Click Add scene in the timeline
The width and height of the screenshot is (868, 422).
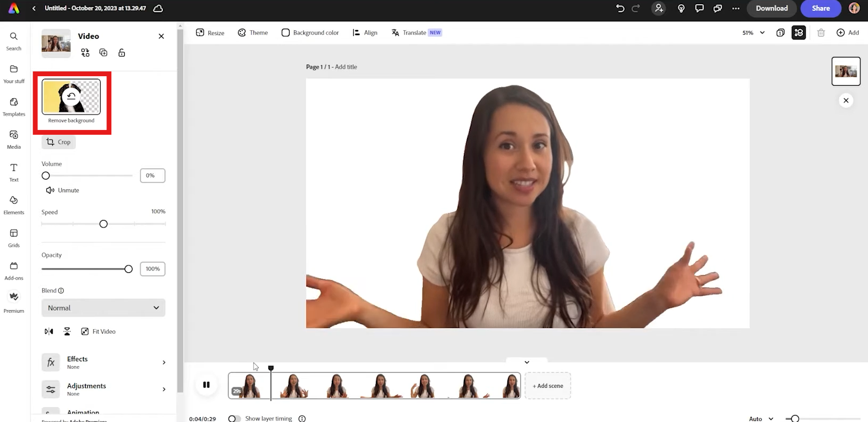[547, 386]
